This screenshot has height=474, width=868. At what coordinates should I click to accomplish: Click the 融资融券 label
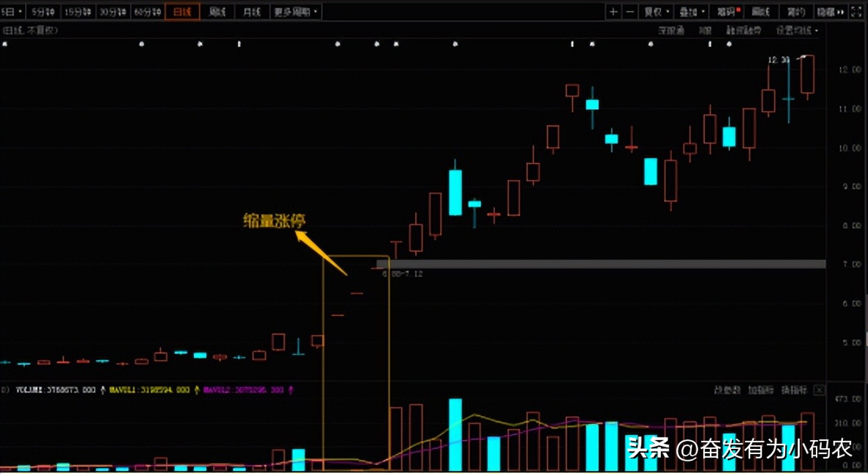coord(743,30)
